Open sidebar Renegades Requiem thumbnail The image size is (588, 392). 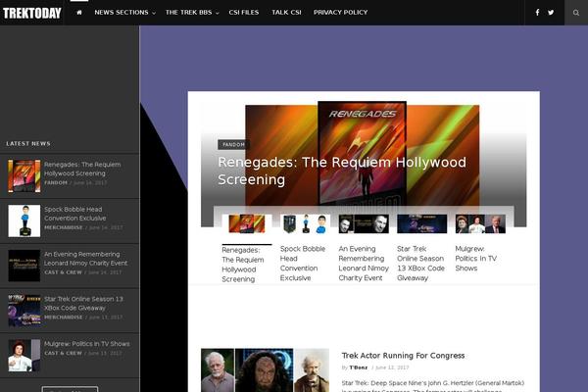pyautogui.click(x=24, y=176)
